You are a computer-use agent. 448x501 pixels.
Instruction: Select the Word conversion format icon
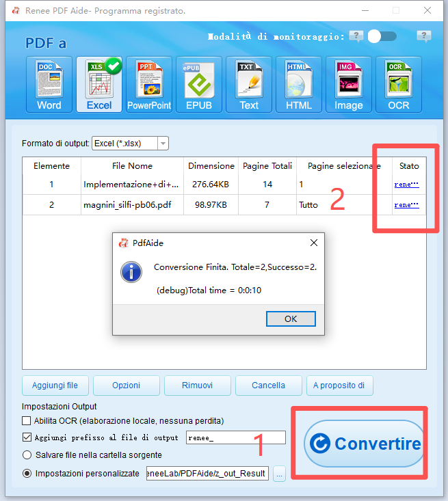[x=49, y=84]
